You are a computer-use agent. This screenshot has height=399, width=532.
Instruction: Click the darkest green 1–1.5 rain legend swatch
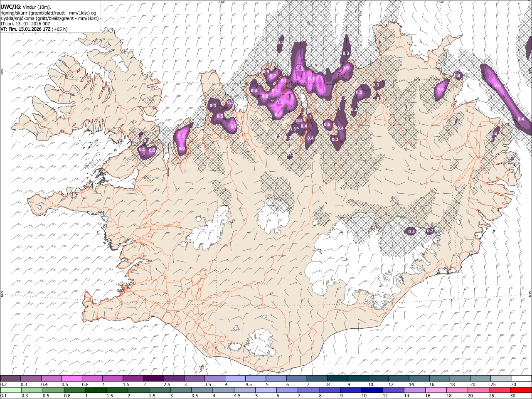pos(96,390)
